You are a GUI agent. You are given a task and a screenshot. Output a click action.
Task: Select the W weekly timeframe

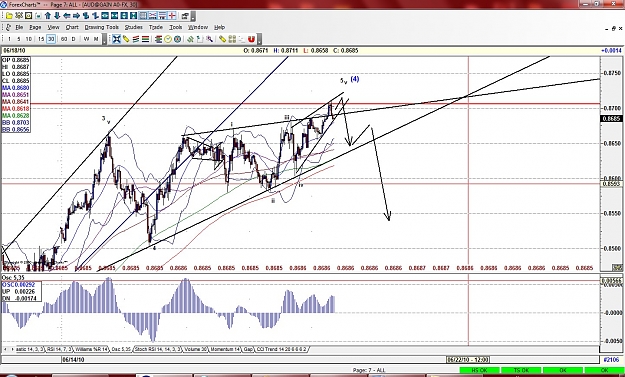86,39
